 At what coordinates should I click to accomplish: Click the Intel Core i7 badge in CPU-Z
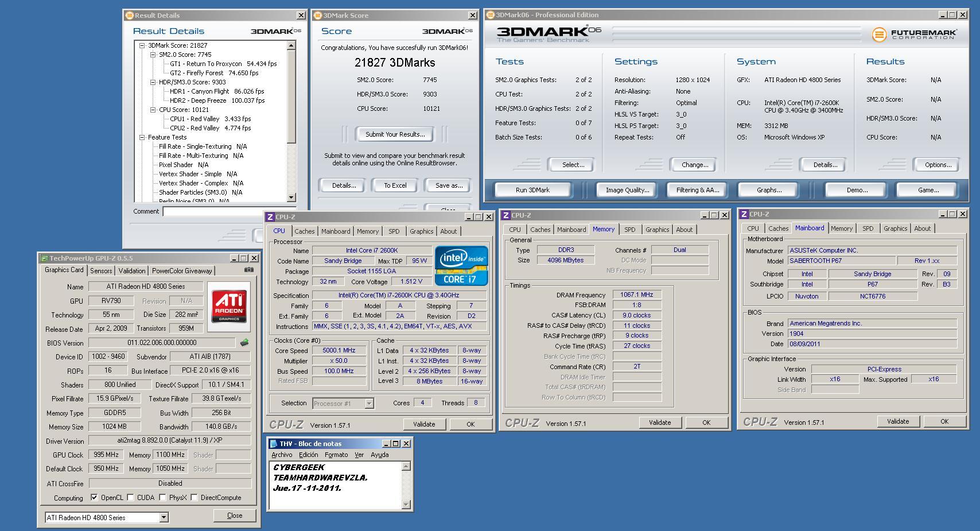[461, 266]
